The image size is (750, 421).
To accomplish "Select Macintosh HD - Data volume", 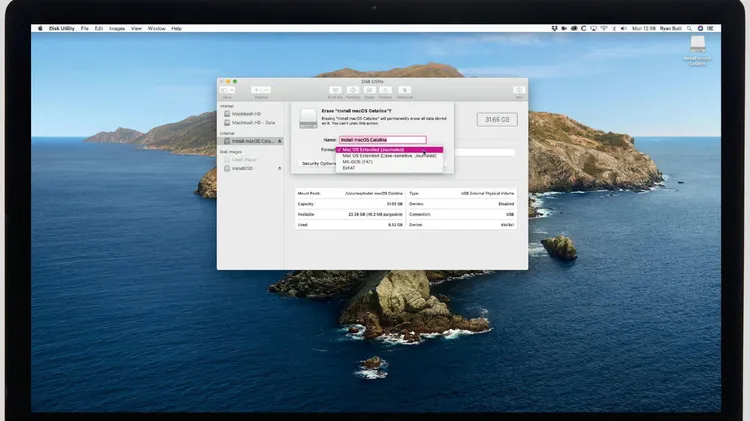I will (252, 122).
